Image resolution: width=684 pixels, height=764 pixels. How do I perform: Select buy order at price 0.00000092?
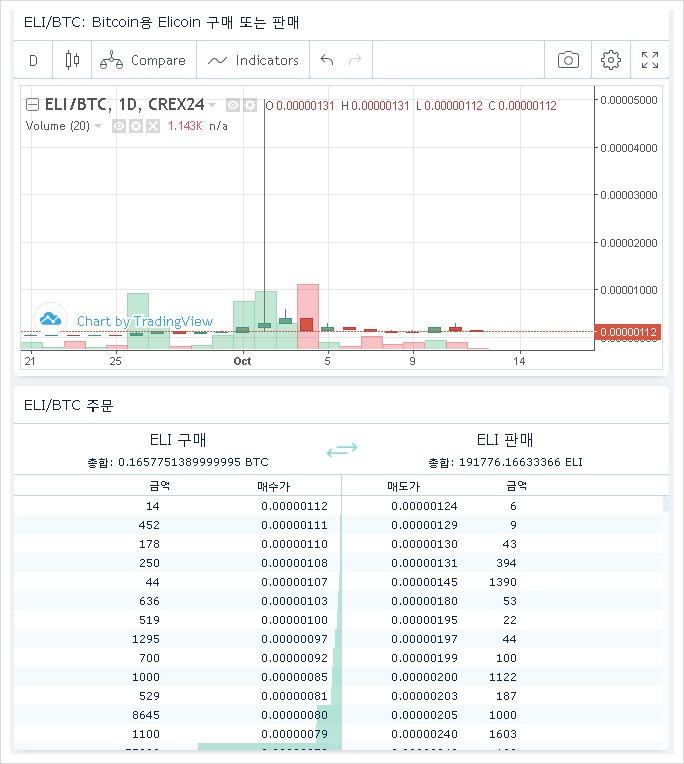click(x=178, y=658)
